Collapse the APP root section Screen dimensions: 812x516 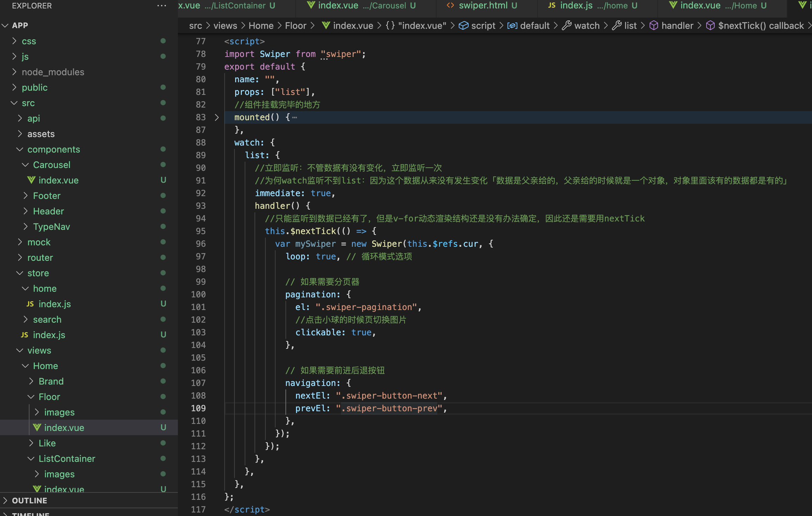click(x=5, y=26)
